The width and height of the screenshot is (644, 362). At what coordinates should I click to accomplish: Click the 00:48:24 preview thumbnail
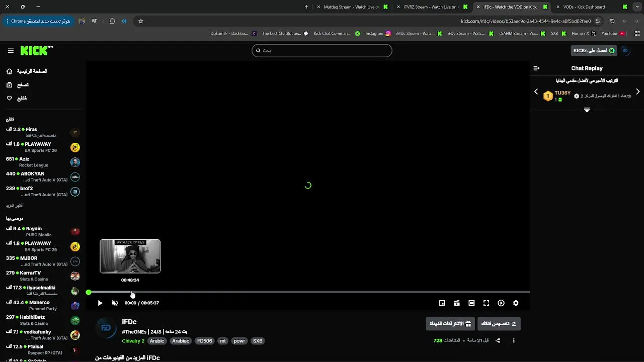(130, 256)
